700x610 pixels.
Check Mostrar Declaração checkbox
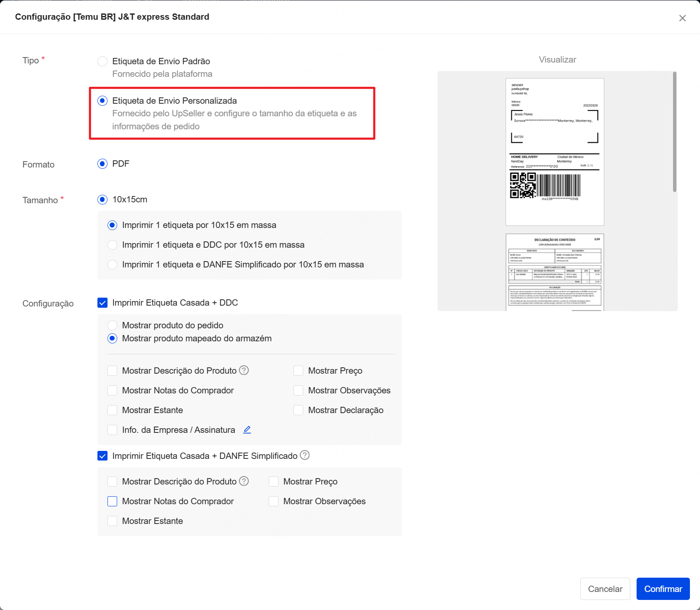299,410
